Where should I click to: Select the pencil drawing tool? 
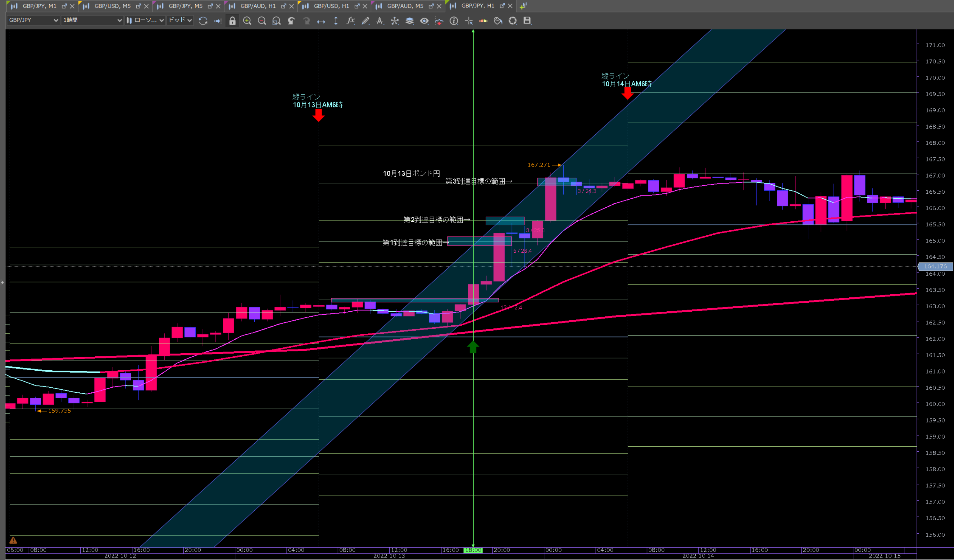coord(365,21)
